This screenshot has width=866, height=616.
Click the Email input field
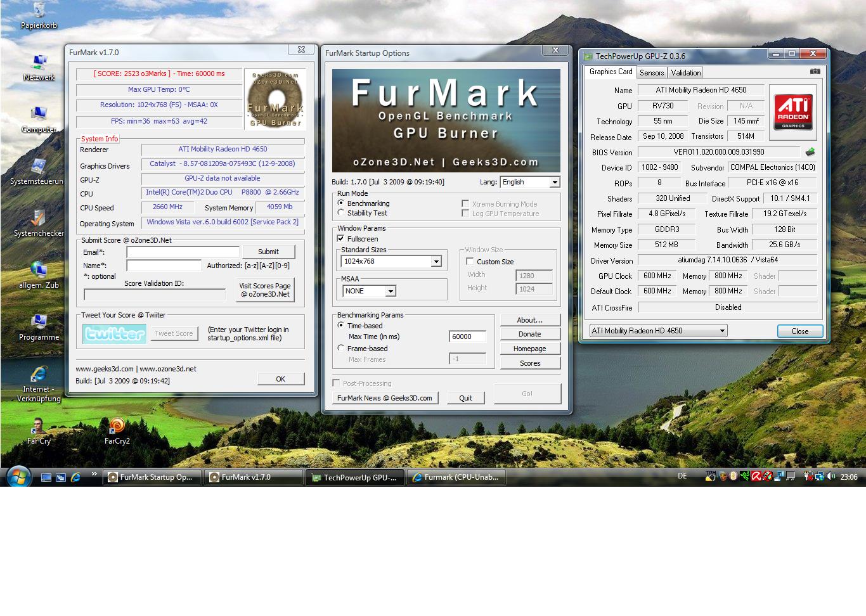pos(183,252)
